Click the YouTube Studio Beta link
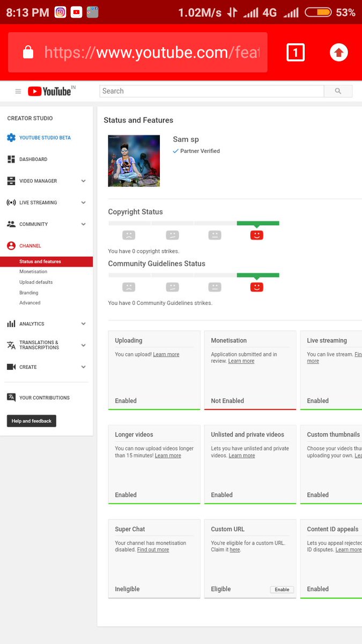This screenshot has height=644, width=362. point(45,138)
